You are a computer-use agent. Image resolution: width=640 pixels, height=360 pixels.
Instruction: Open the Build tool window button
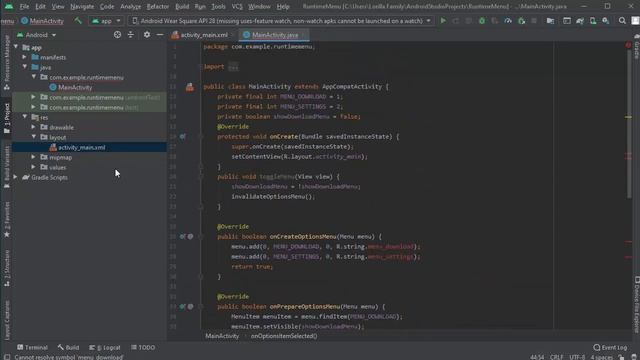68,347
